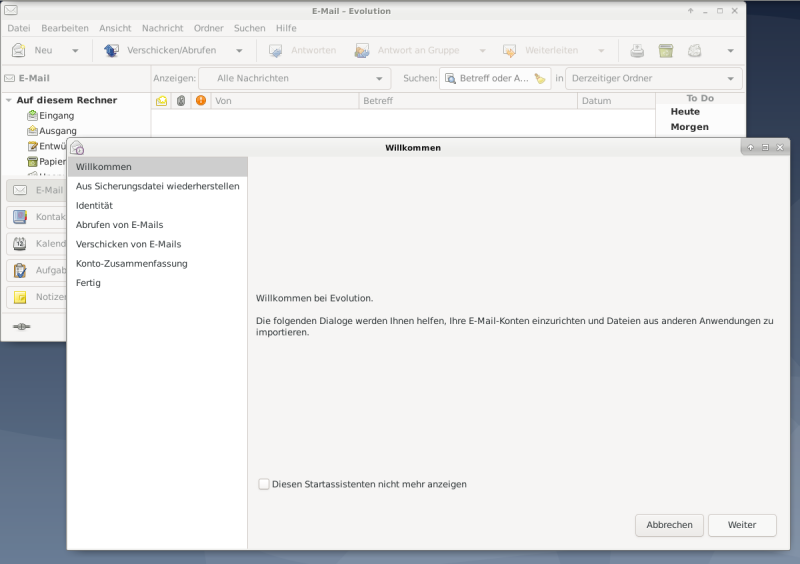Click the Antwort an Gruppe icon

(362, 50)
